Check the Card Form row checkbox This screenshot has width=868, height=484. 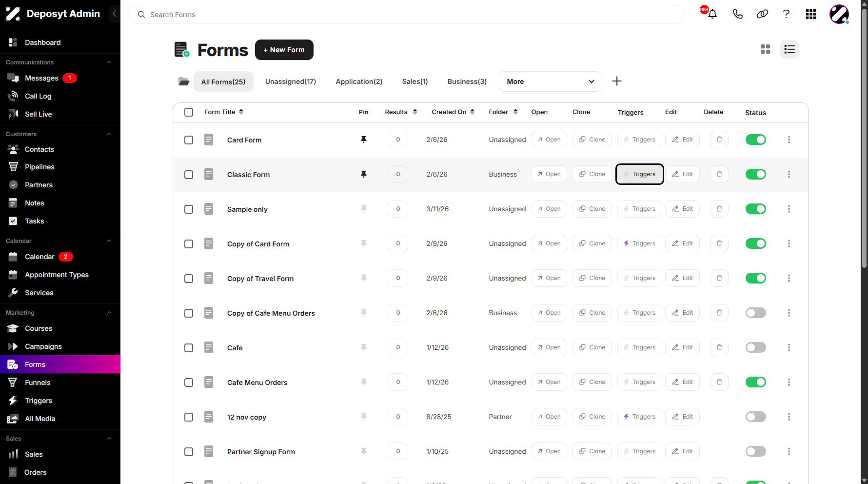coord(189,140)
